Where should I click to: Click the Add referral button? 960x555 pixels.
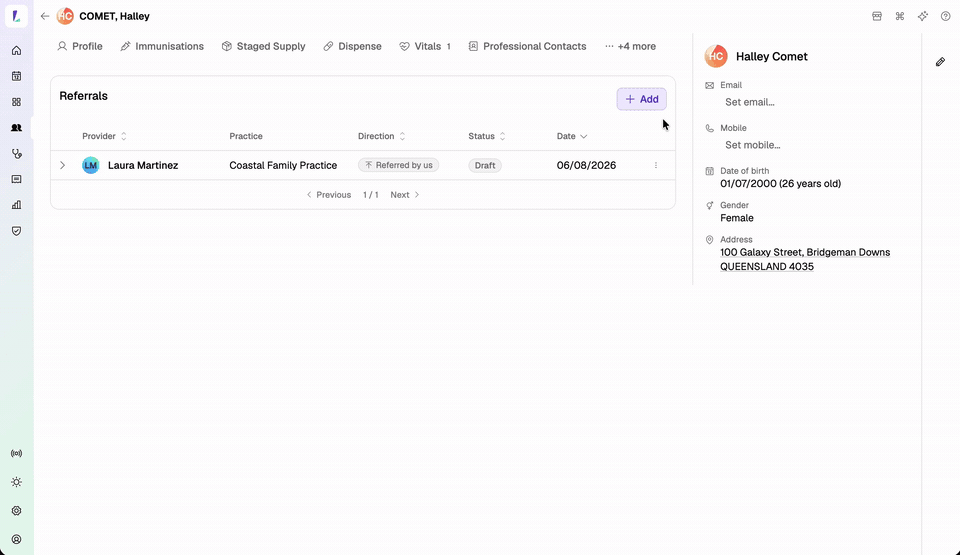point(641,99)
